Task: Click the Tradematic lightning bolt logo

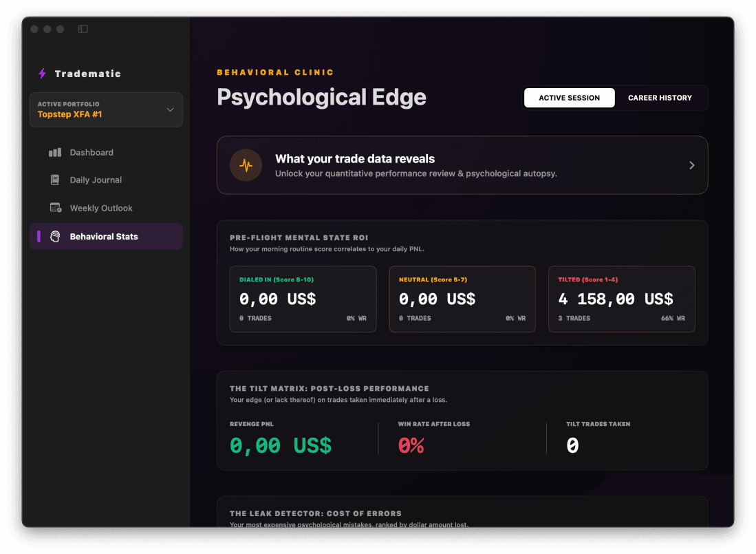Action: [x=43, y=73]
